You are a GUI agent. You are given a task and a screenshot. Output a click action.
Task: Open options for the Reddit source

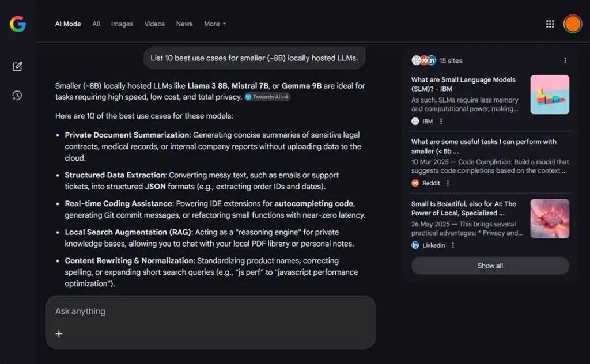click(x=448, y=183)
